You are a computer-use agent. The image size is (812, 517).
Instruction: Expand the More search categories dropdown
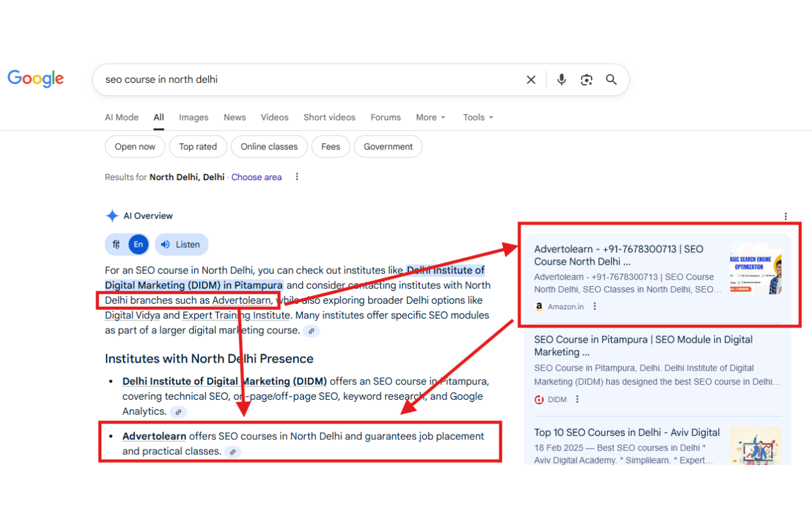430,117
